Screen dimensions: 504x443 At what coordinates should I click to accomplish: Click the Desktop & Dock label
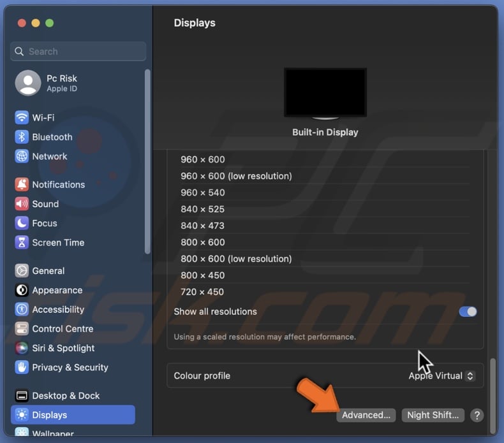point(66,396)
